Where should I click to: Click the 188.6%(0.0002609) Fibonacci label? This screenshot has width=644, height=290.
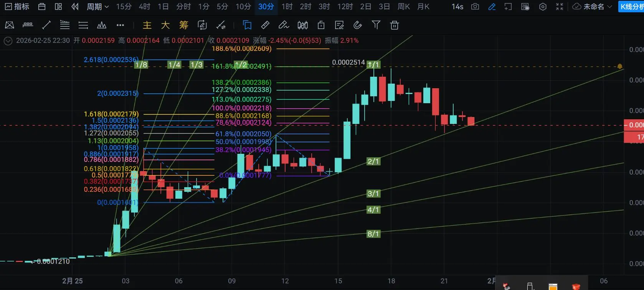pos(241,49)
